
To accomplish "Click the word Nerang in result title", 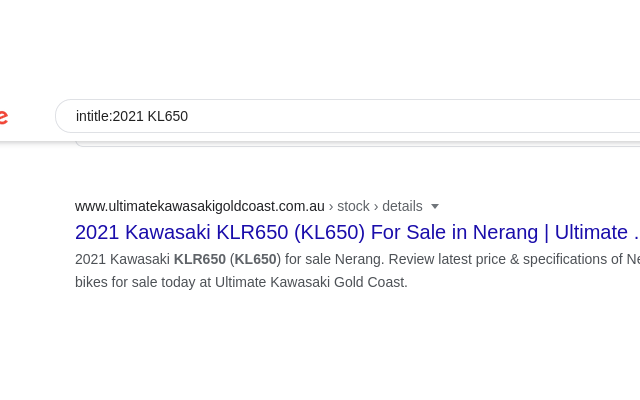I will click(x=505, y=232).
